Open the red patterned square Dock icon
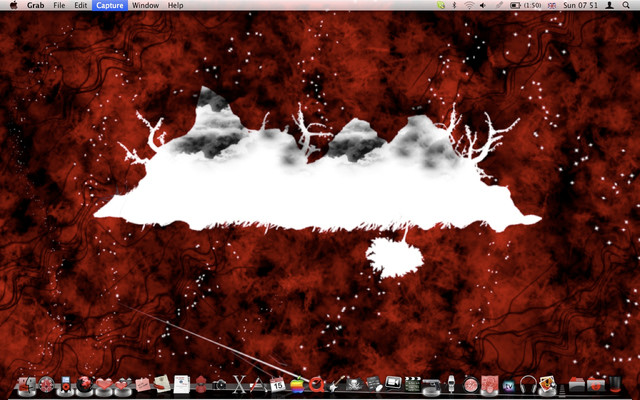 (489, 384)
